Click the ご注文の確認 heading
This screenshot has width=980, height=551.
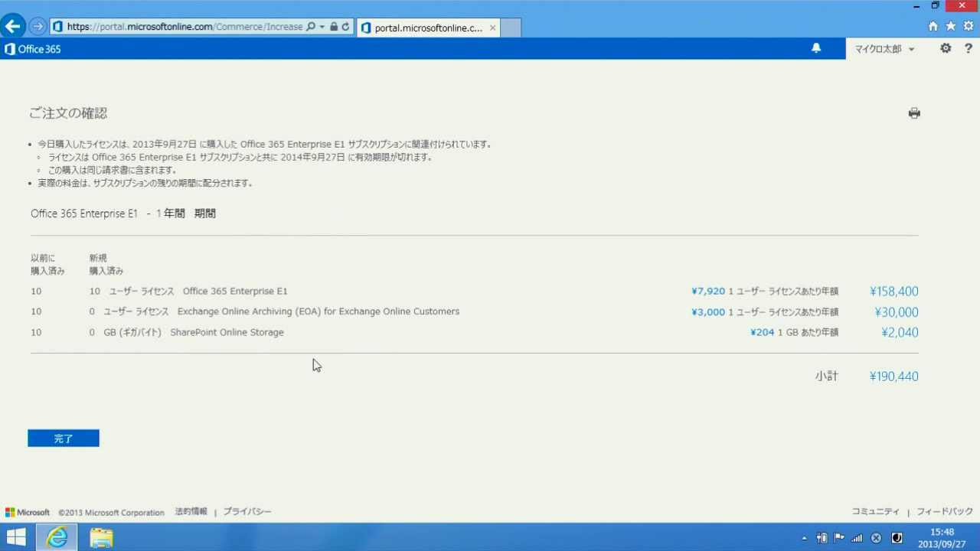68,113
